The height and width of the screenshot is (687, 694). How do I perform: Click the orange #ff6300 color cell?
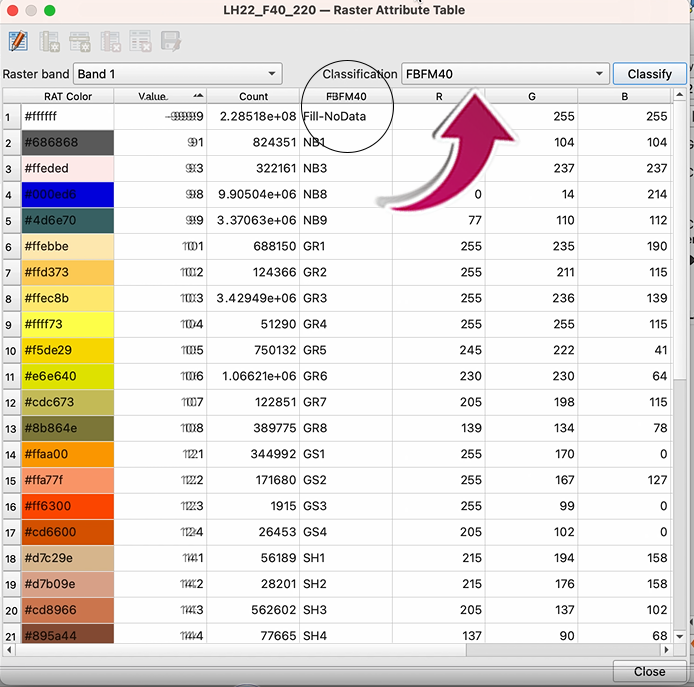point(67,506)
